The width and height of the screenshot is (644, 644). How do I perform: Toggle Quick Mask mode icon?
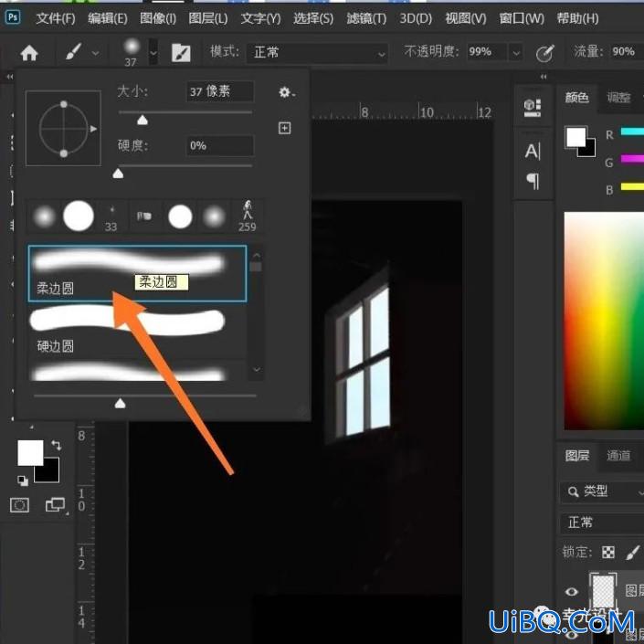coord(19,505)
